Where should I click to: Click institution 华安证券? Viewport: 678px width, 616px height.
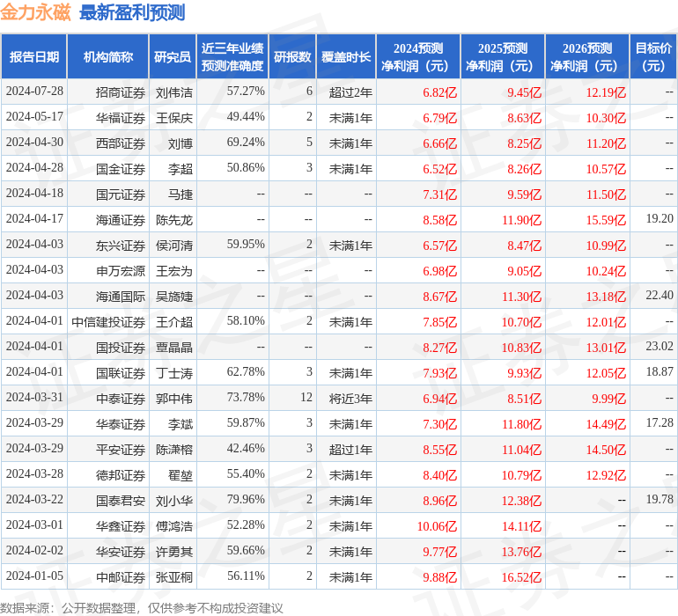[121, 552]
